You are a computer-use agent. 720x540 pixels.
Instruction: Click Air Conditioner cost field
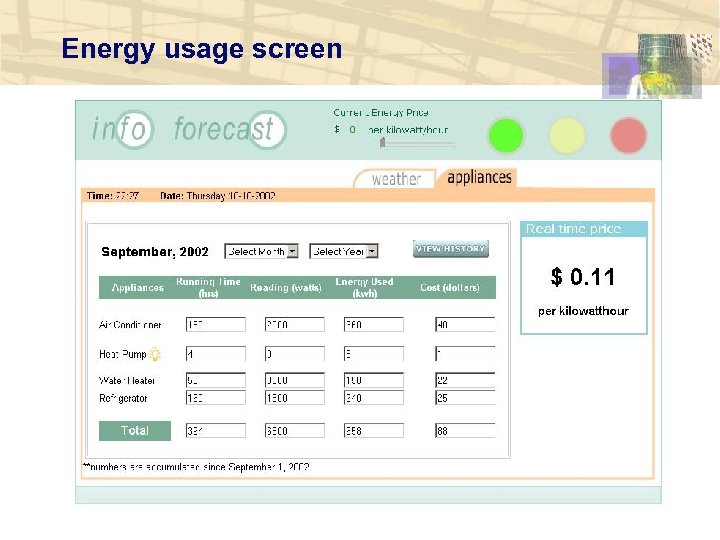465,325
